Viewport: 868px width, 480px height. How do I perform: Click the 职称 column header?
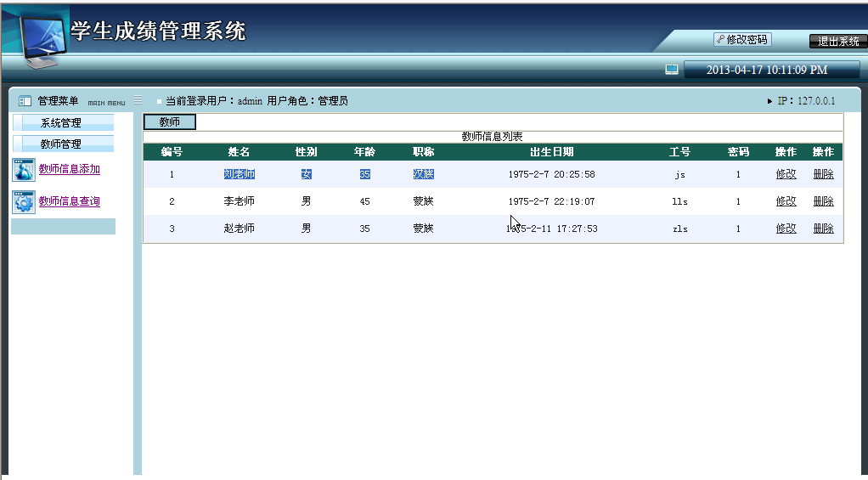tap(423, 152)
